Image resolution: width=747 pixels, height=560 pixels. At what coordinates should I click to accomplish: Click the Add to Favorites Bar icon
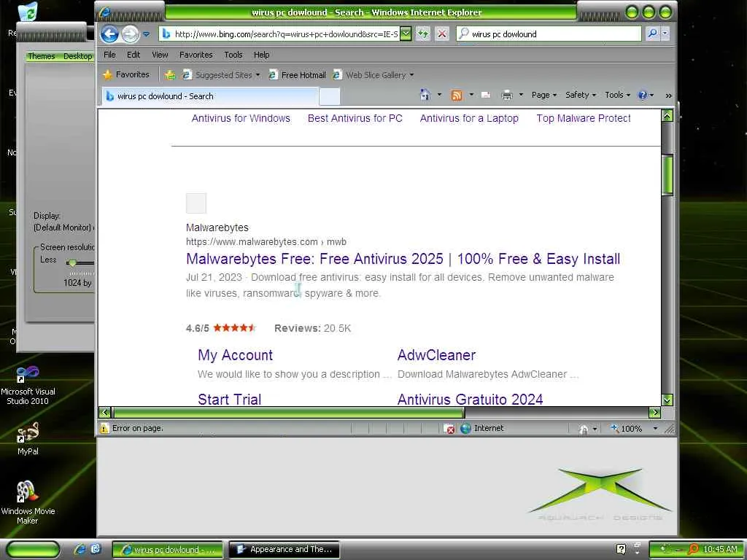[x=170, y=75]
